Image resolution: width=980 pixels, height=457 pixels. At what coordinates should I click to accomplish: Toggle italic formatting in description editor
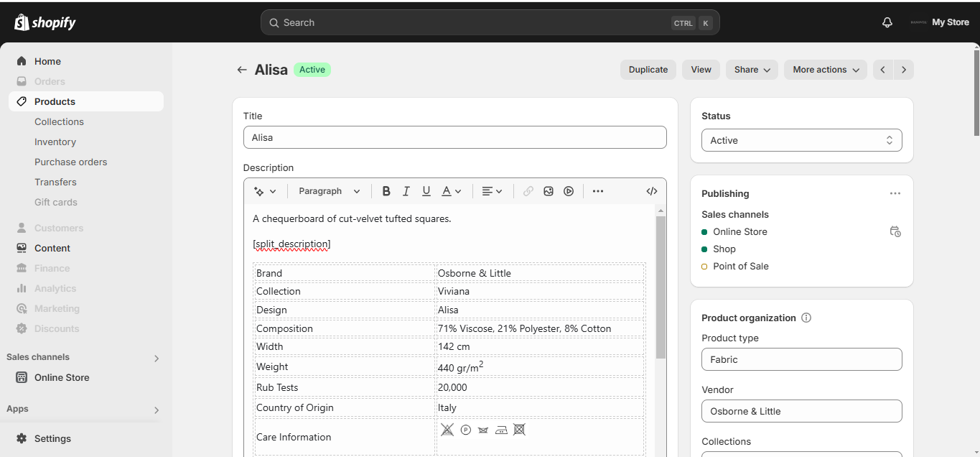pyautogui.click(x=406, y=191)
